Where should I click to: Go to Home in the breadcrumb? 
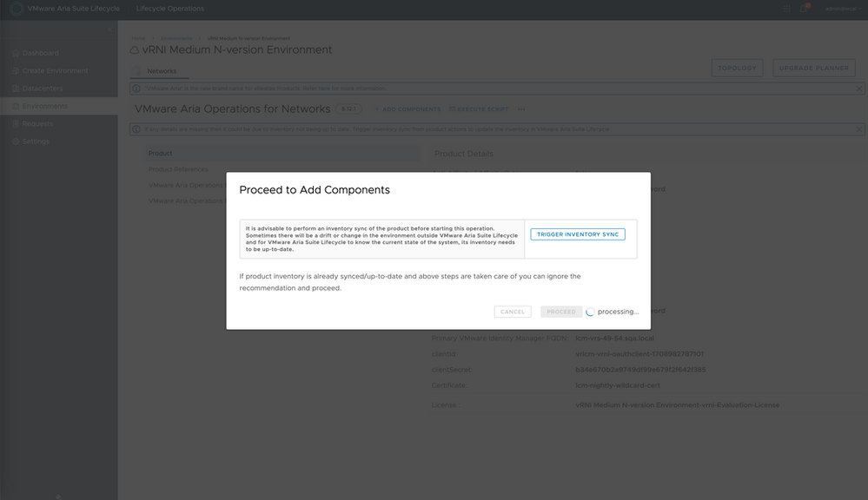click(138, 38)
